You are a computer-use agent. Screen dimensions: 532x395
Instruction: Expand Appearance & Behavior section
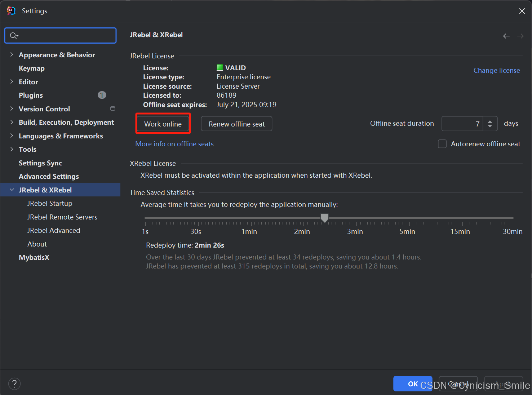12,55
